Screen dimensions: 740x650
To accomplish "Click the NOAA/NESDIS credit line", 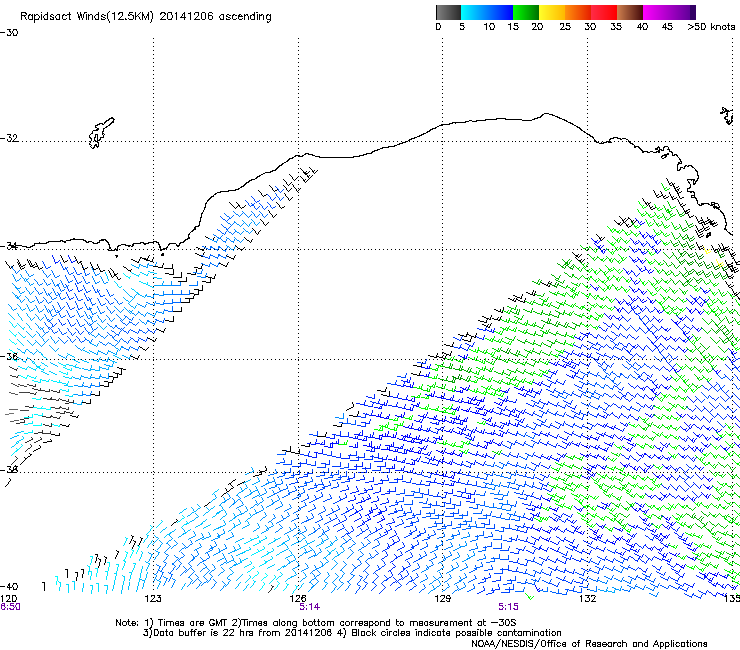I will click(589, 644).
